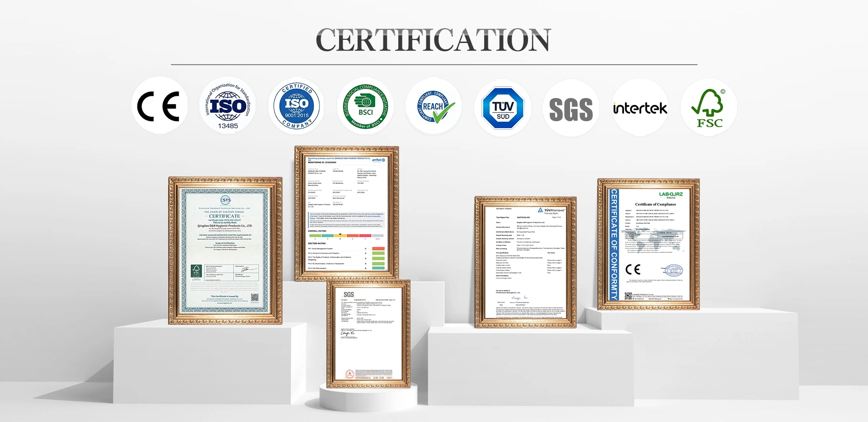
Task: Click the ISO 9001:2015 certified seal
Action: click(296, 106)
